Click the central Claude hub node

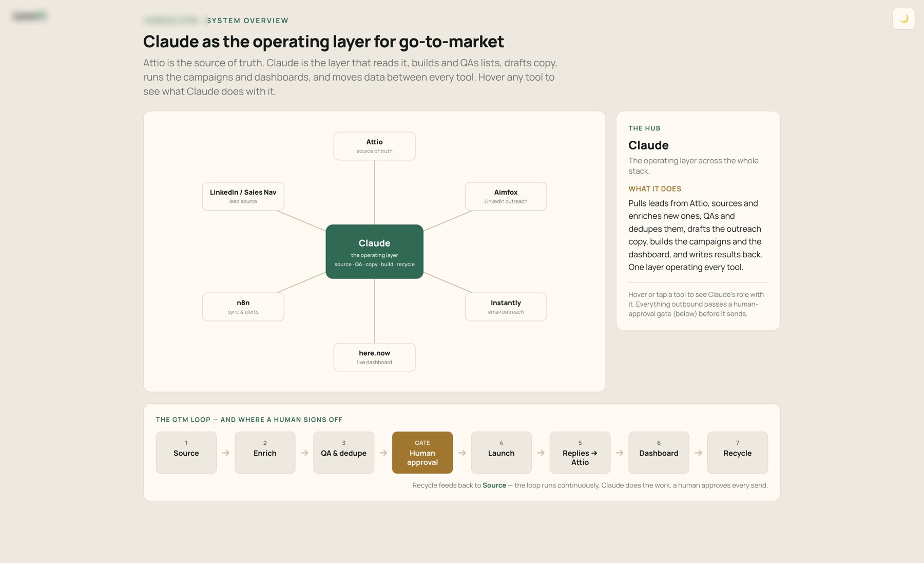click(x=374, y=252)
